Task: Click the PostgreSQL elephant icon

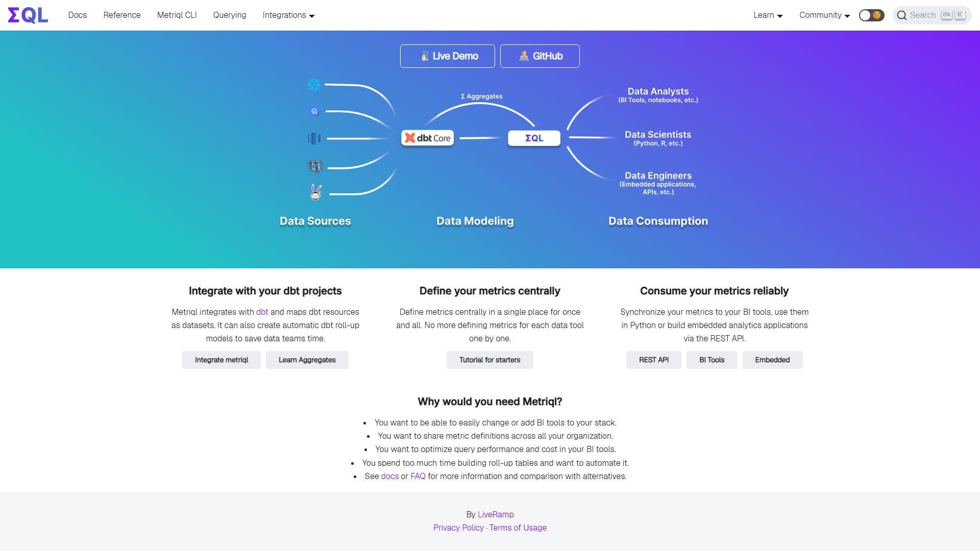Action: point(315,166)
